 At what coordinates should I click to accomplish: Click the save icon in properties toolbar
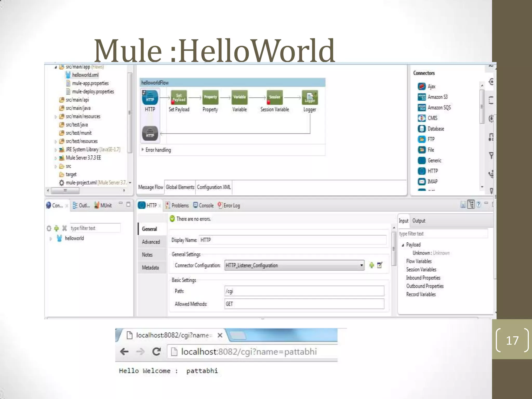pyautogui.click(x=463, y=205)
